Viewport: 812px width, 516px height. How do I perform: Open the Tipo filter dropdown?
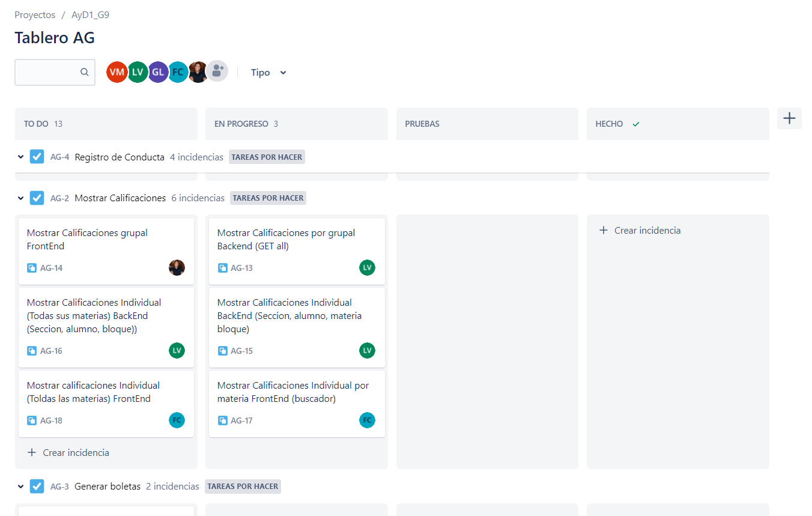coord(268,72)
